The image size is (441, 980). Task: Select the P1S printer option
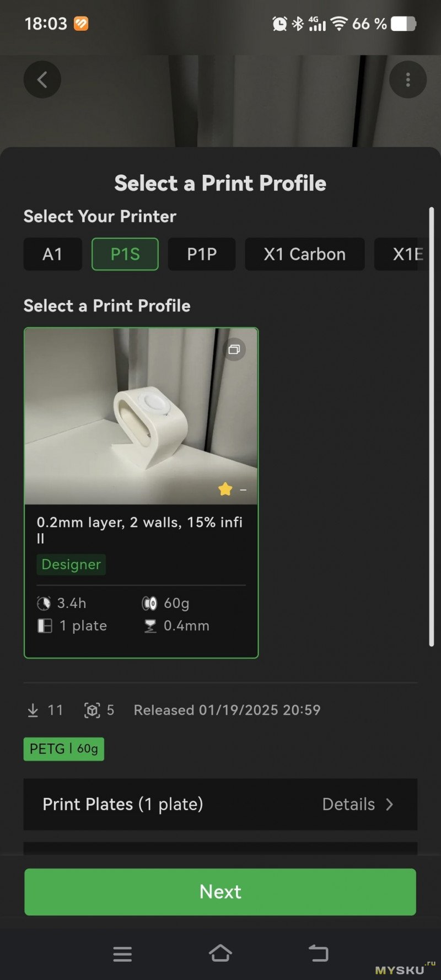point(125,254)
